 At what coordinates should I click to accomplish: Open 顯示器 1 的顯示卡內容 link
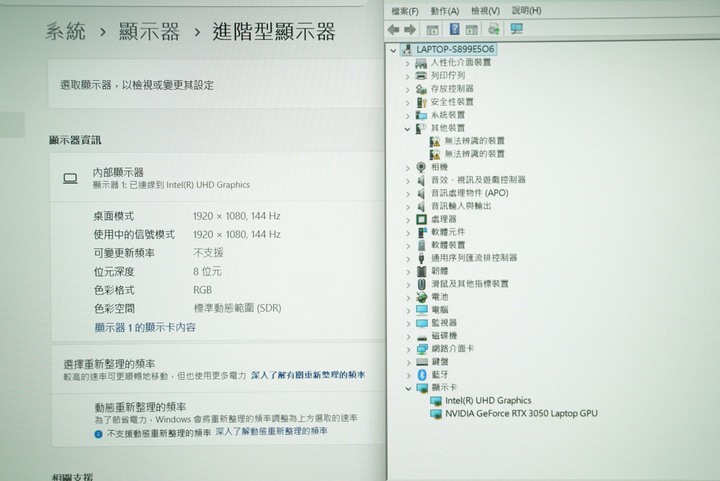[145, 327]
